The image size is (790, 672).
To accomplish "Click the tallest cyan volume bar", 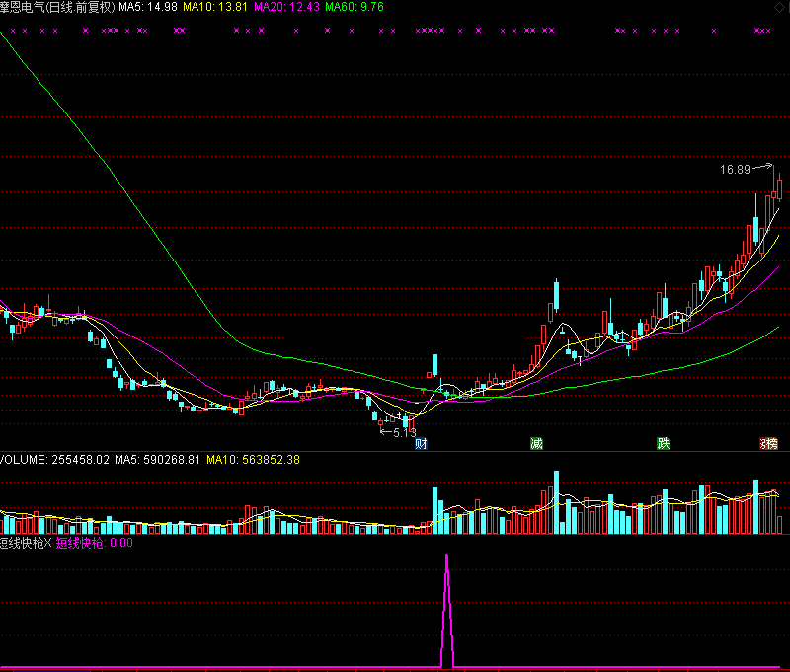I will 557,502.
